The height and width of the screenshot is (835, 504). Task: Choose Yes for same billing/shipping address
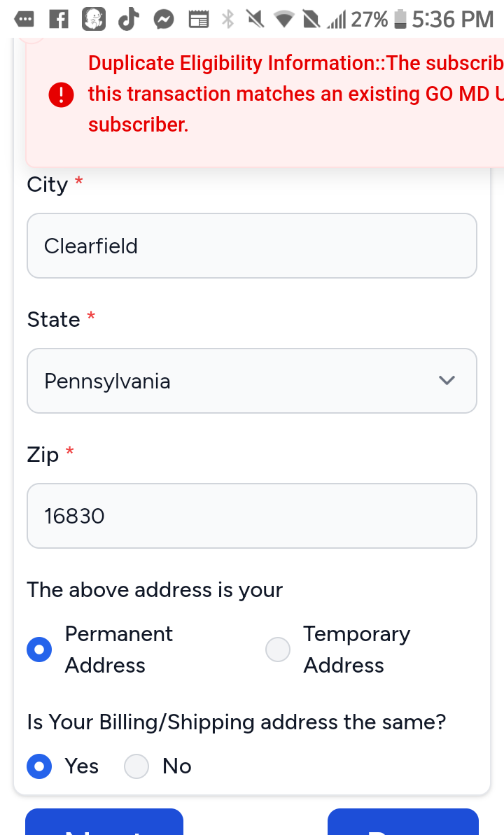pyautogui.click(x=39, y=766)
